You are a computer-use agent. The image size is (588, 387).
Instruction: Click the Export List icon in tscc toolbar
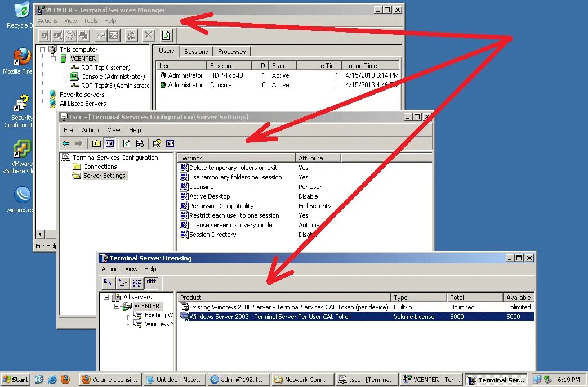(x=140, y=143)
